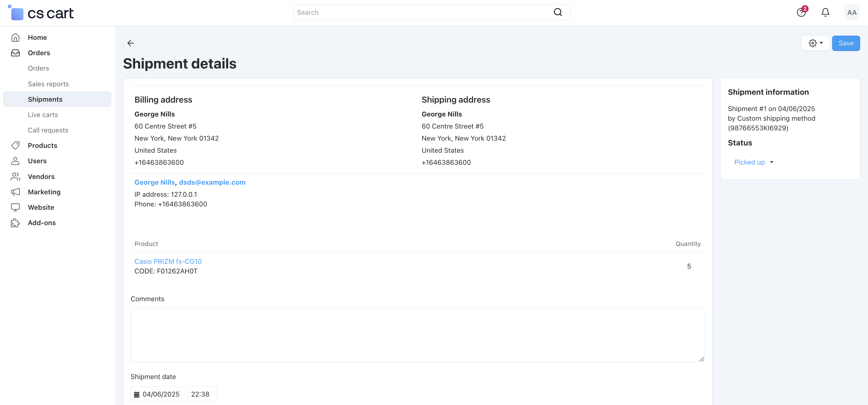The width and height of the screenshot is (868, 405).
Task: Open the Orders submenu entry
Action: coord(38,69)
